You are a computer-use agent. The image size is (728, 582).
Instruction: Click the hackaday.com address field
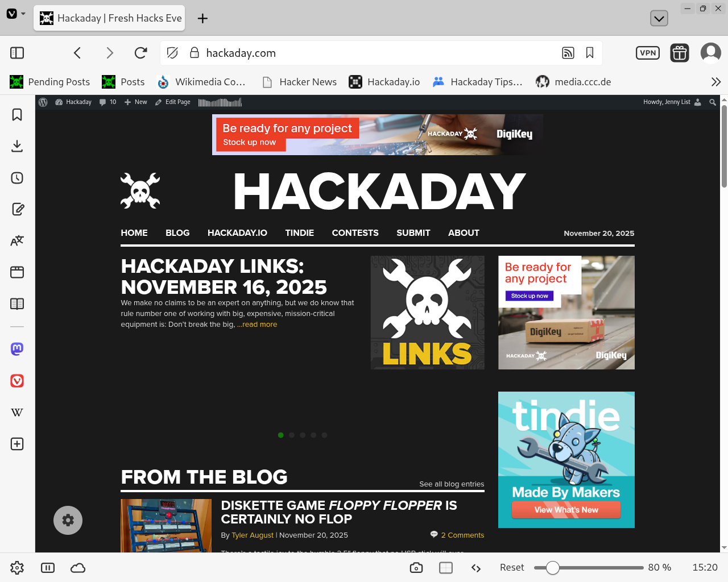pos(375,53)
